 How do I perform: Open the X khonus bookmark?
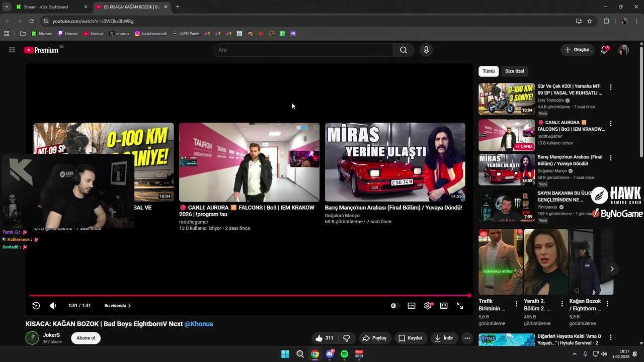click(x=119, y=34)
